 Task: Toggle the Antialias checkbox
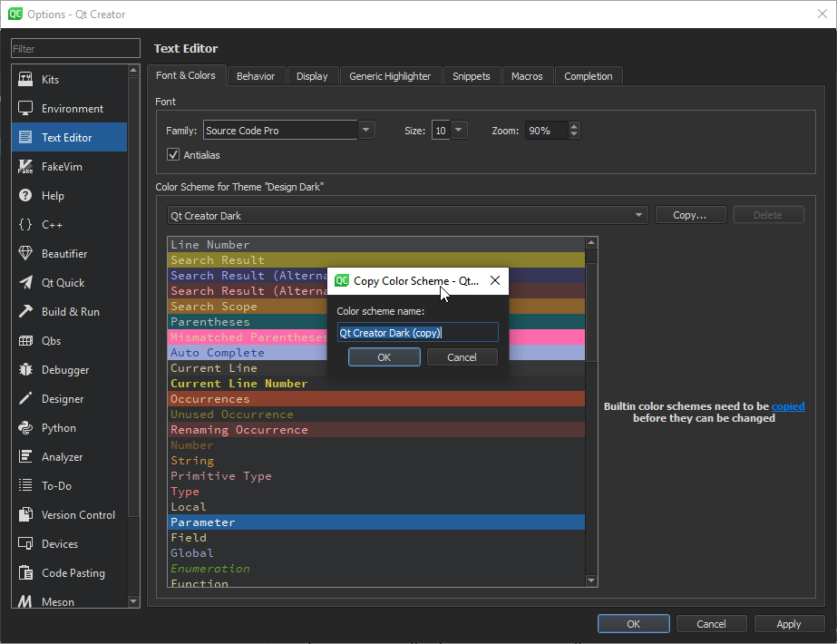point(173,155)
